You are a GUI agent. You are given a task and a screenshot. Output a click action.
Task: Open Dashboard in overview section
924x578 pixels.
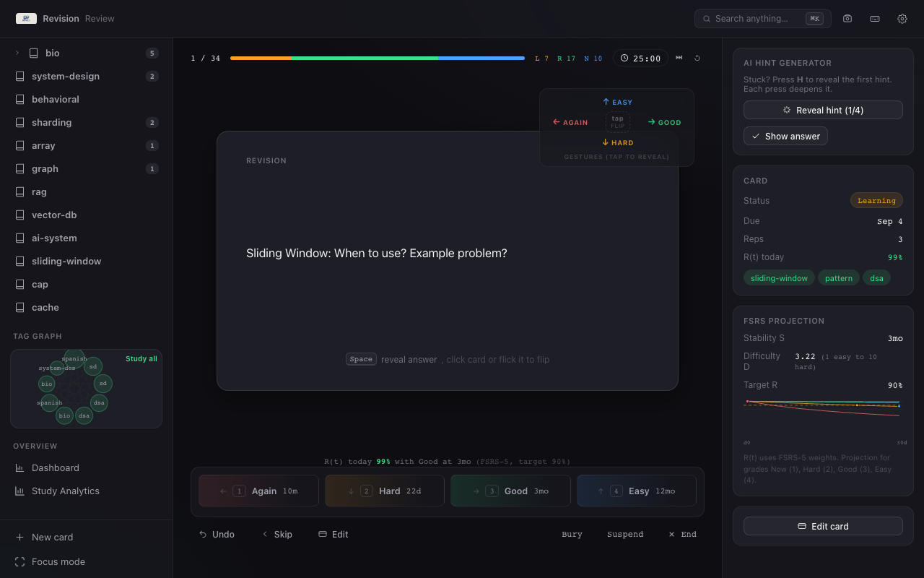click(87, 467)
